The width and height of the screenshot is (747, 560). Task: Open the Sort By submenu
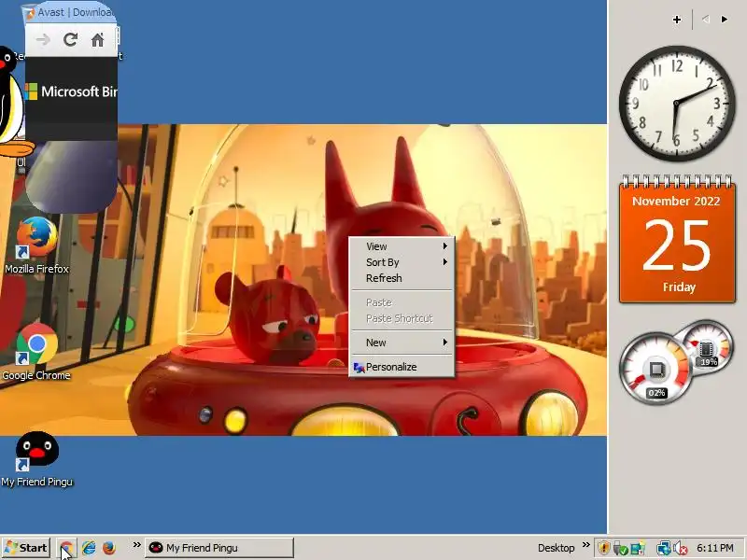tap(402, 262)
